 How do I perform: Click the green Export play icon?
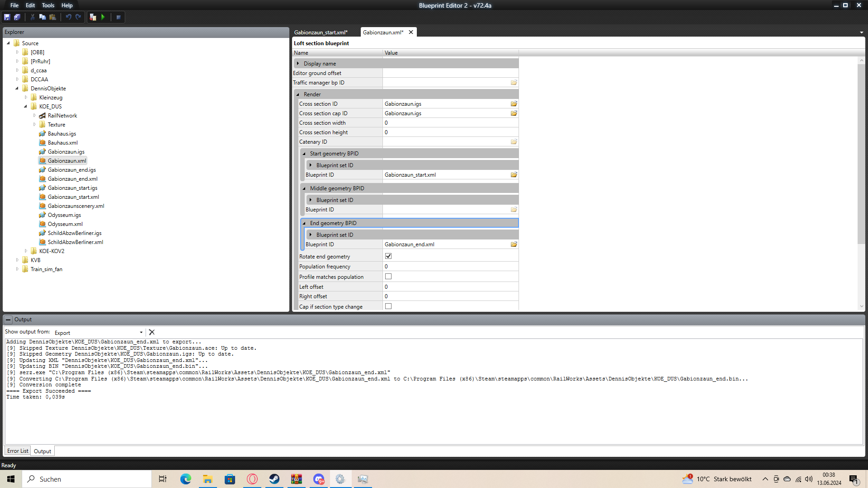103,17
